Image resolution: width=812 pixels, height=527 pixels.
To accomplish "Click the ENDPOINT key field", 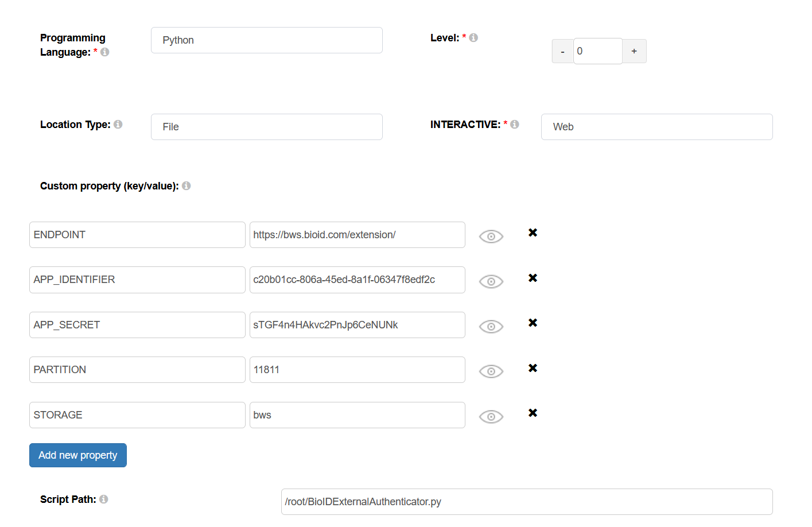I will [x=137, y=235].
